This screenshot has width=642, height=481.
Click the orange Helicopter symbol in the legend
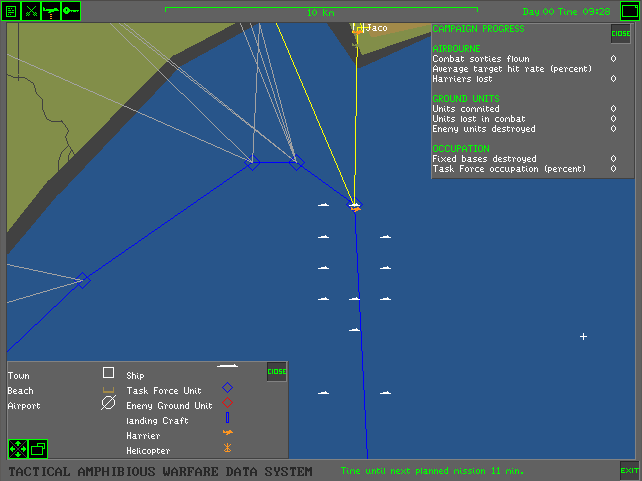pos(227,447)
